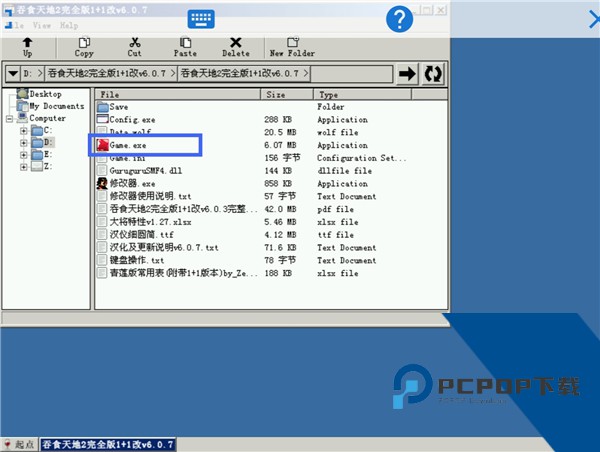Click the empty address input field

coord(352,73)
